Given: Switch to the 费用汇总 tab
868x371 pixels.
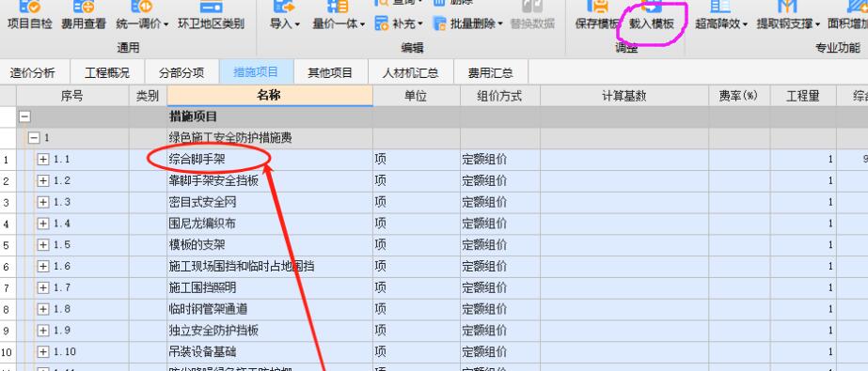Looking at the screenshot, I should point(491,72).
